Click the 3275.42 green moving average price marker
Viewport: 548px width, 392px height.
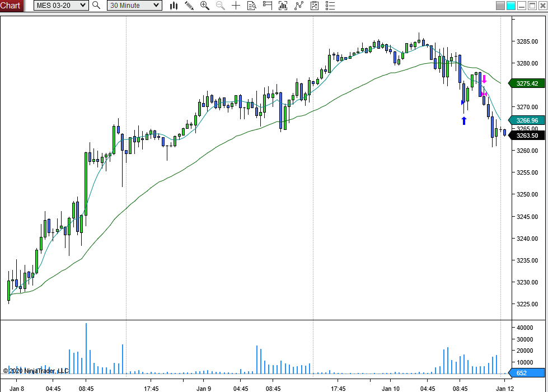[527, 83]
